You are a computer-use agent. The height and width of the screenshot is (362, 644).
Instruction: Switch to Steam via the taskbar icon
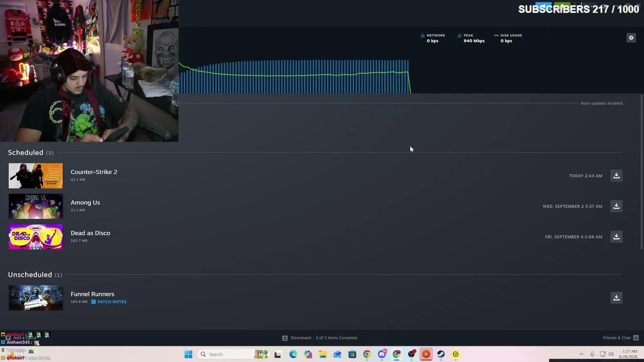(441, 354)
